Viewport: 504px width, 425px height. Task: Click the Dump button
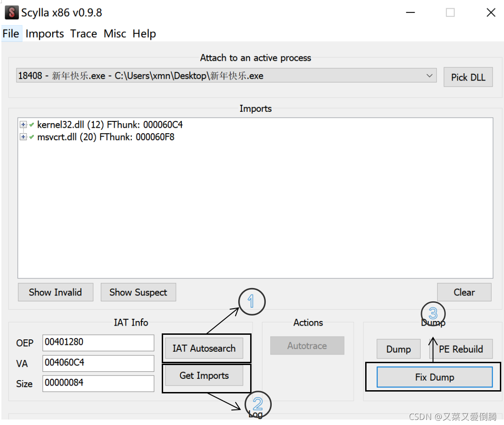pos(399,349)
